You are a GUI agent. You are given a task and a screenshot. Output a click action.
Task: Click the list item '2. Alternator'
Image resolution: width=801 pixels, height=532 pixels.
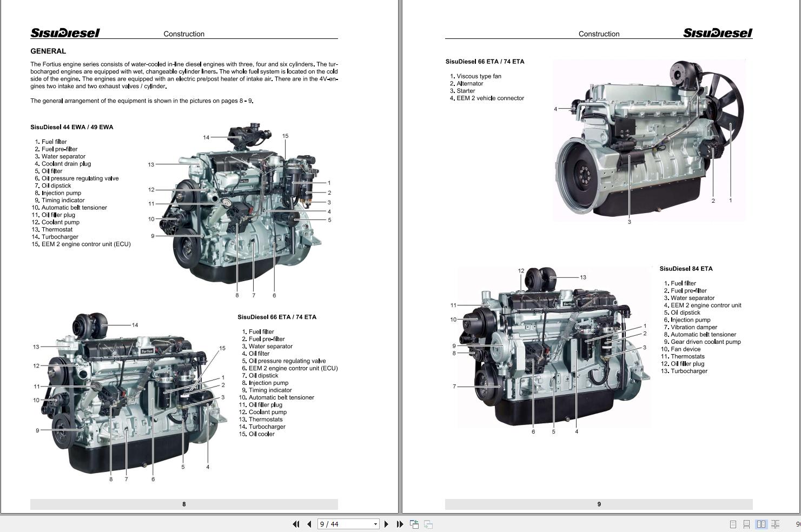pyautogui.click(x=466, y=84)
